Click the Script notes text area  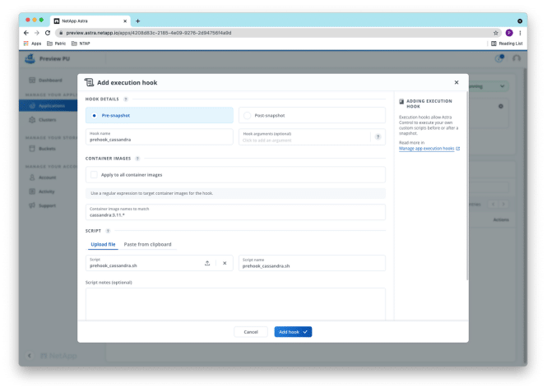(235, 304)
